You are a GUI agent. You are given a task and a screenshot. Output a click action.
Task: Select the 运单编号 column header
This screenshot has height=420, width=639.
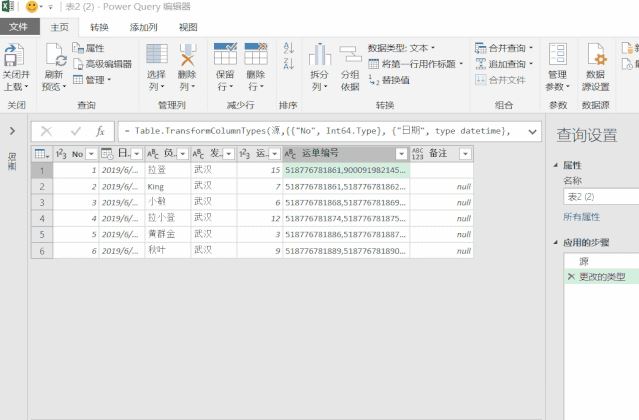pyautogui.click(x=346, y=154)
